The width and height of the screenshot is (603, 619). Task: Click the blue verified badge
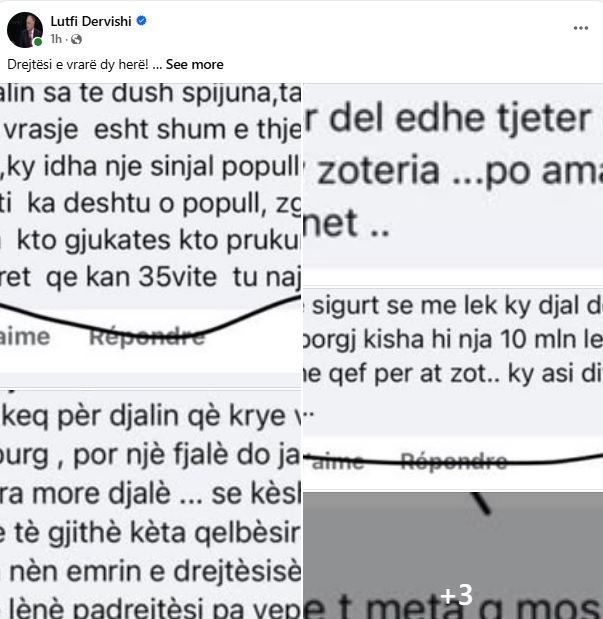tap(141, 21)
